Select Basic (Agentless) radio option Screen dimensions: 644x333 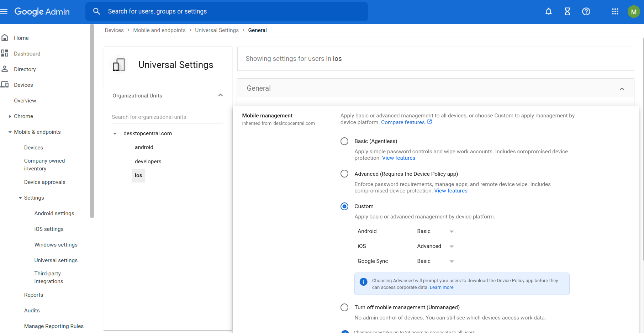point(344,141)
